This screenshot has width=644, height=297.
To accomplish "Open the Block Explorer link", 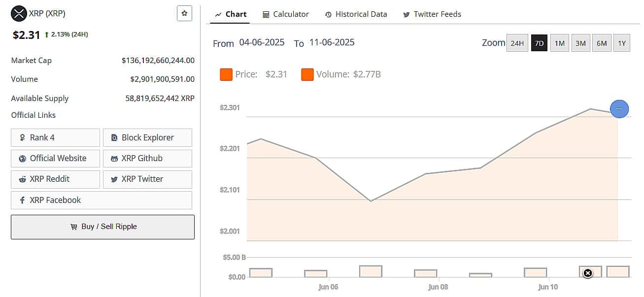I will 147,138.
